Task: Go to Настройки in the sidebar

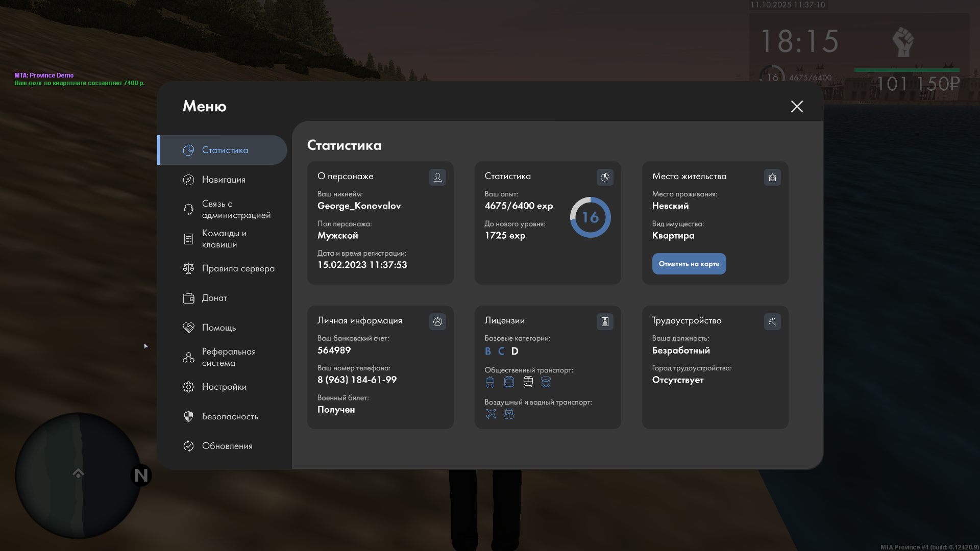Action: tap(224, 387)
